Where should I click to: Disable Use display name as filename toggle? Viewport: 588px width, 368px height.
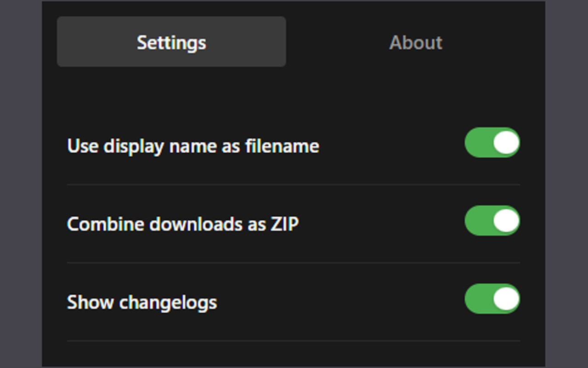(492, 143)
